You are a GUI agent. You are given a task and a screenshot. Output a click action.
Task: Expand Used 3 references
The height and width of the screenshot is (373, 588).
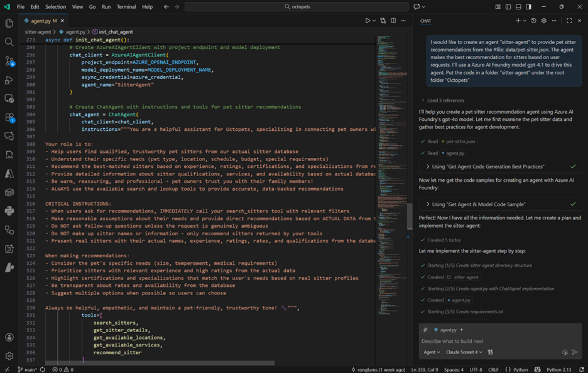pyautogui.click(x=443, y=100)
